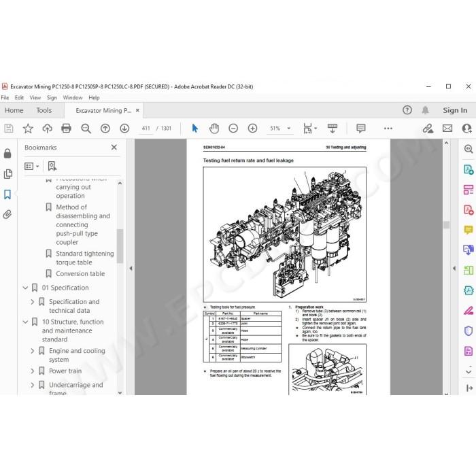This screenshot has width=476, height=476.
Task: Close the Excavator Mining document tab
Action: 137,110
